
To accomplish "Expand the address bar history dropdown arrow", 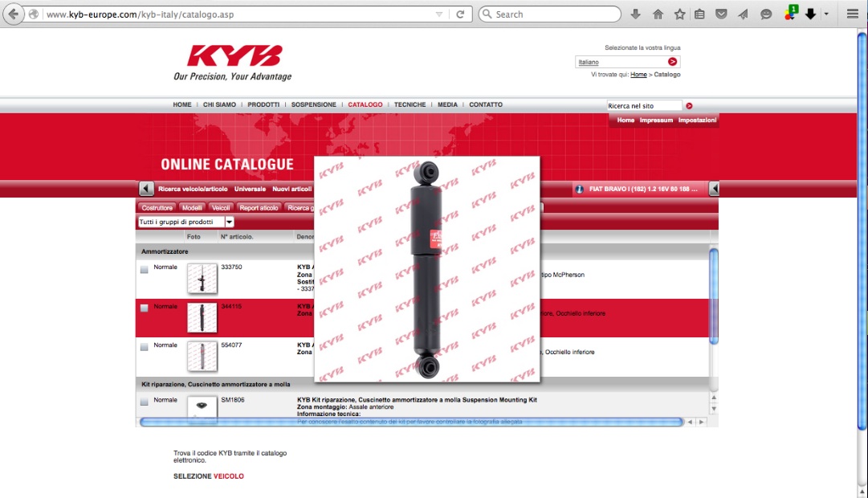I will [439, 14].
